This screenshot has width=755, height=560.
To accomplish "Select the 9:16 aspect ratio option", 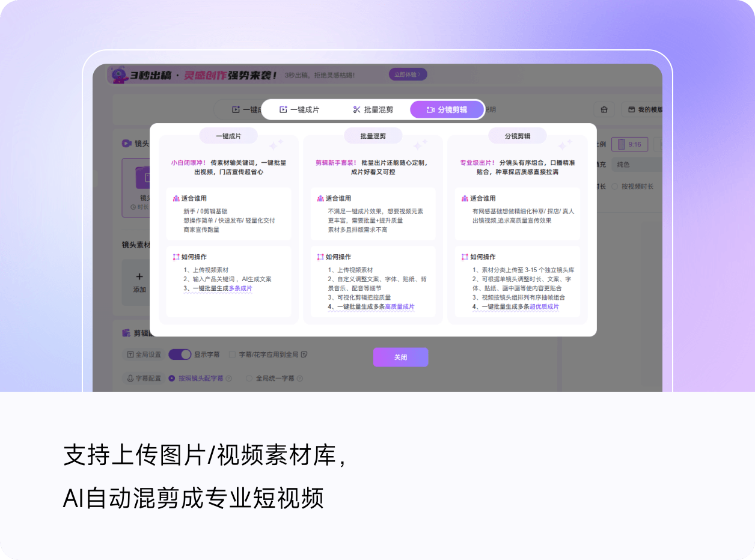I will coord(629,144).
